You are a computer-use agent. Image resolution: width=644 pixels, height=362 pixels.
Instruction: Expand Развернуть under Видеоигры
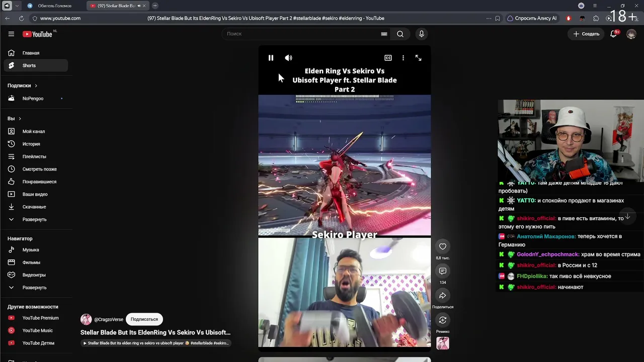coord(36,288)
